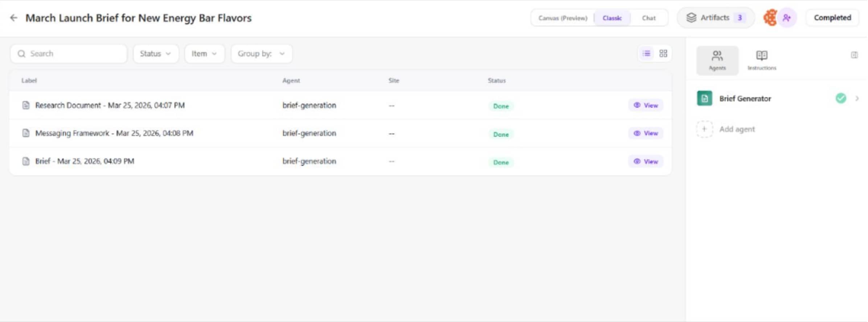Switch to list view layout icon
Screen dimensions: 868x322
[646, 54]
